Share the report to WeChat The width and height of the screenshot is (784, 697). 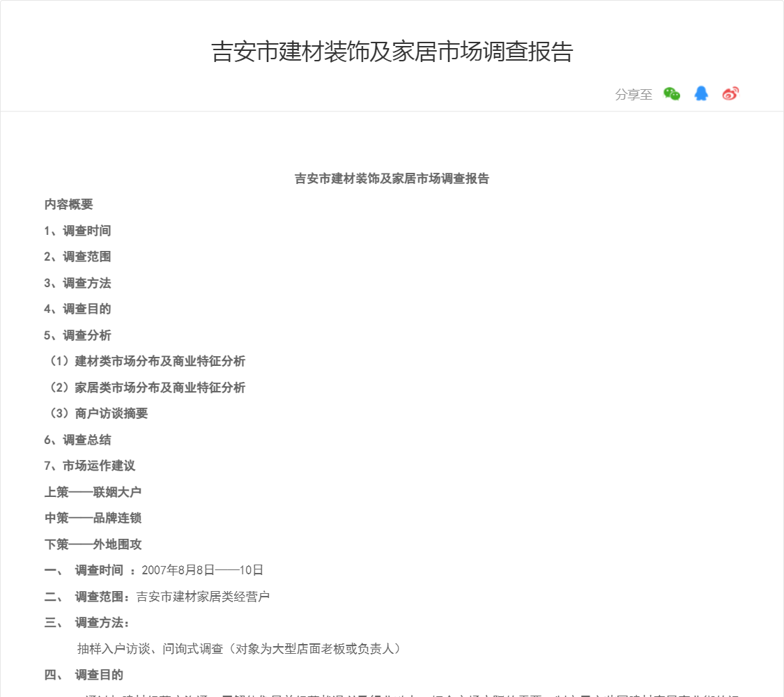click(672, 94)
